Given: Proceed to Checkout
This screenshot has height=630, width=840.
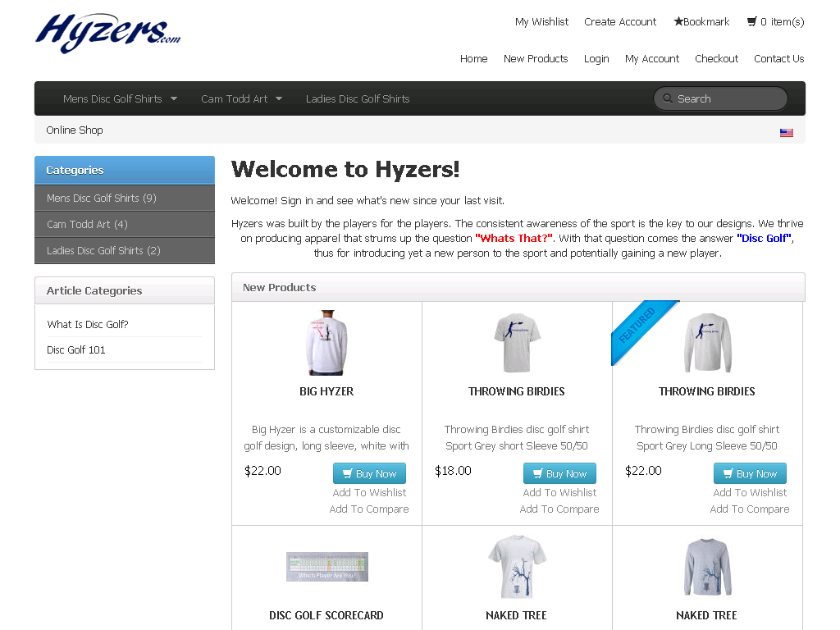Looking at the screenshot, I should 716,58.
